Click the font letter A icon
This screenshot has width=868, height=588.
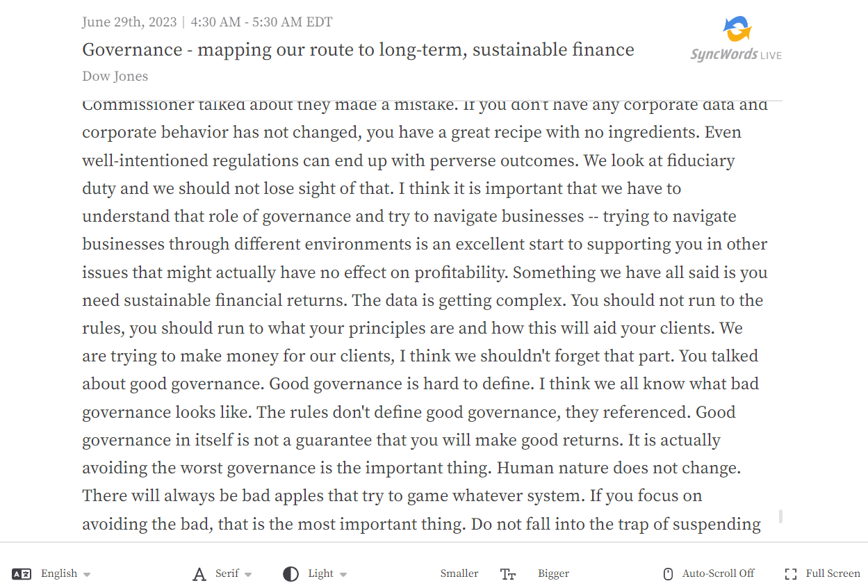[199, 574]
